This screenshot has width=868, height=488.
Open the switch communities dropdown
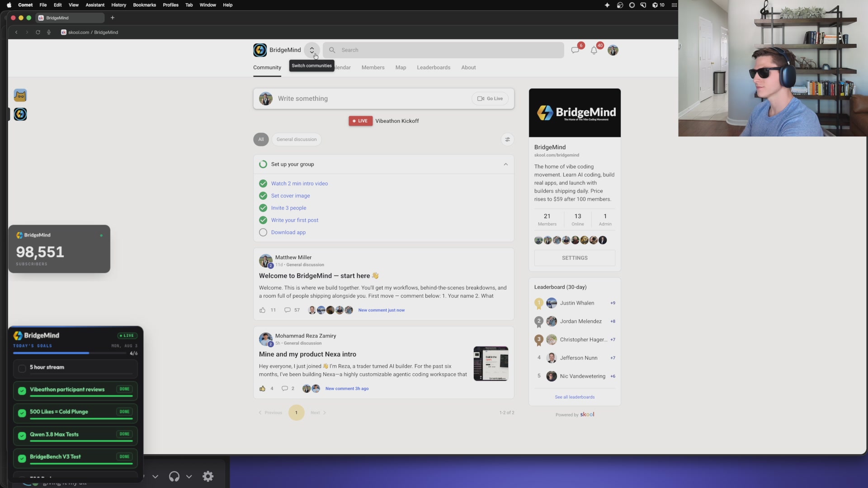[x=311, y=50]
